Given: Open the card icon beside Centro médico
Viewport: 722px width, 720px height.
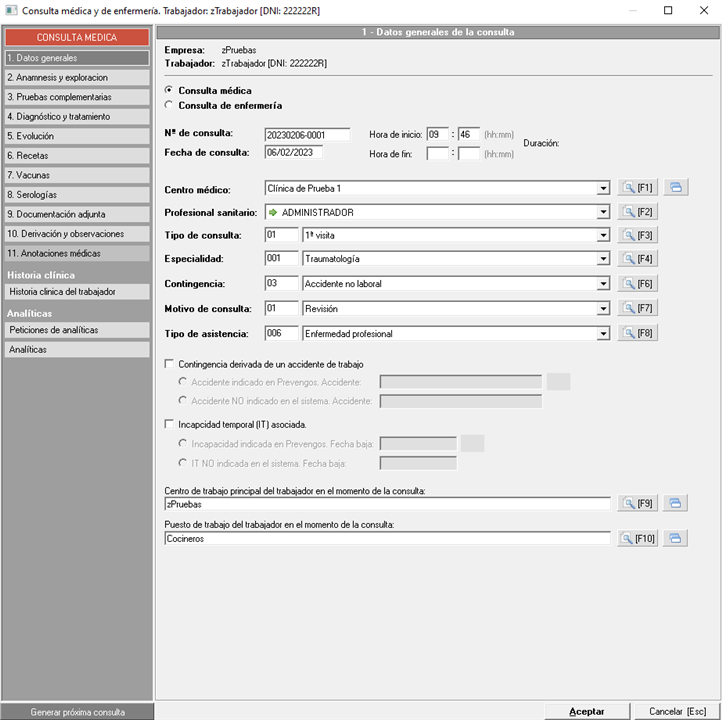Looking at the screenshot, I should point(675,187).
